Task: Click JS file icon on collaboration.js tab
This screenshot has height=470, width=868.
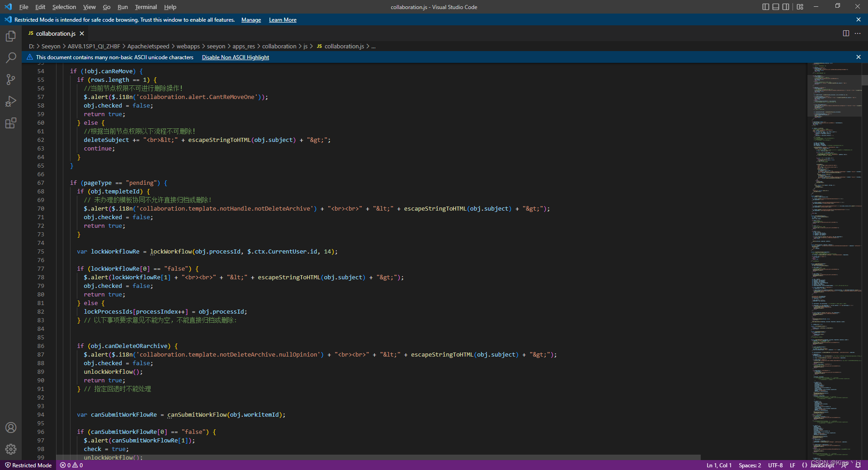Action: coord(31,33)
